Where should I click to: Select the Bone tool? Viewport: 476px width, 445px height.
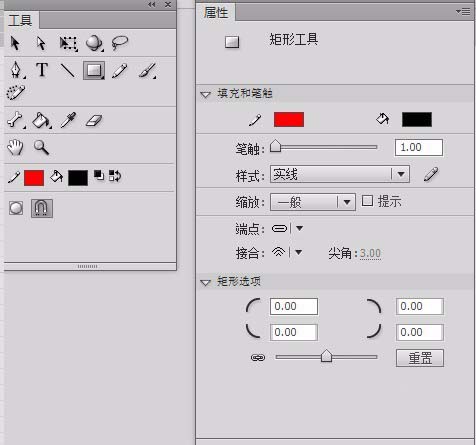(x=15, y=120)
